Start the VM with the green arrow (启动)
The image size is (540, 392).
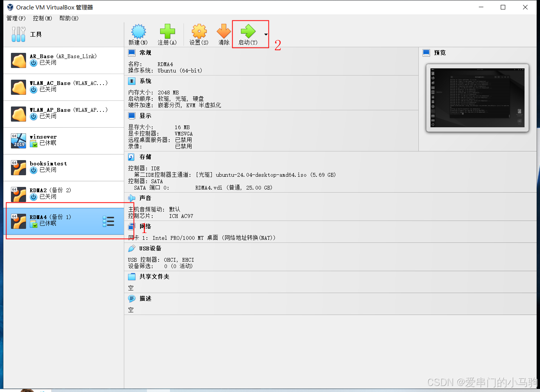(248, 31)
